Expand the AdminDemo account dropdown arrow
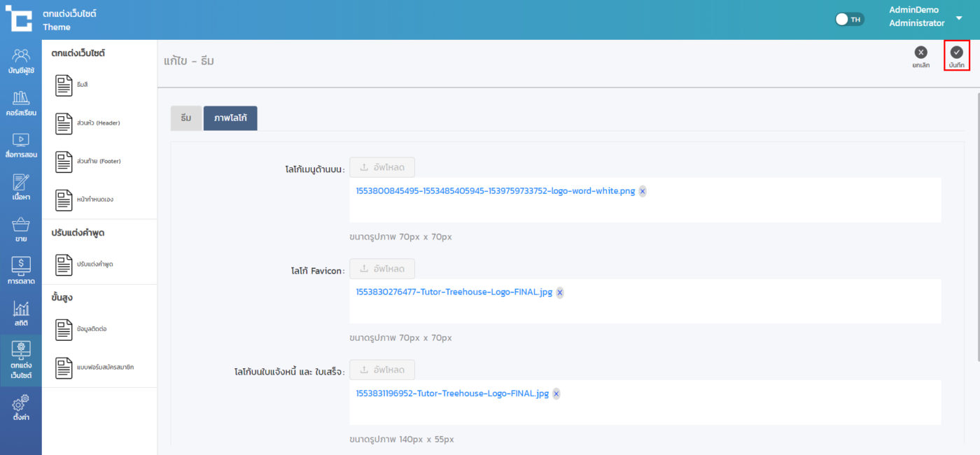 (959, 18)
